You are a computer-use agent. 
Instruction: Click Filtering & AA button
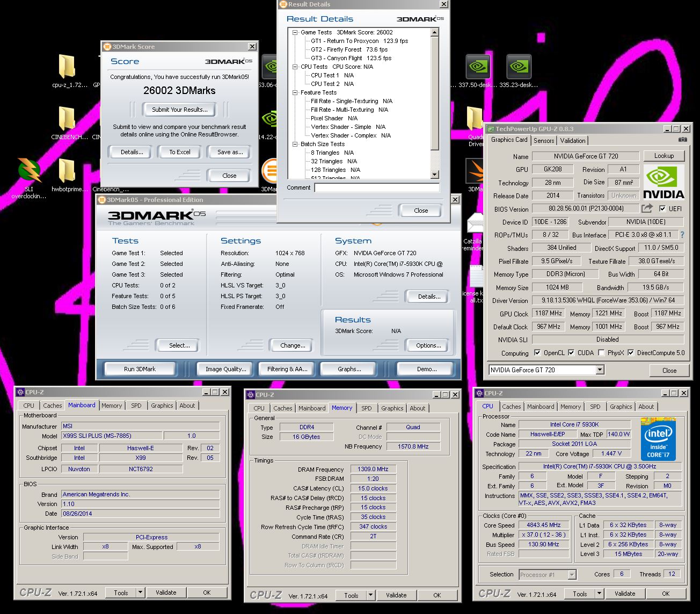(287, 369)
